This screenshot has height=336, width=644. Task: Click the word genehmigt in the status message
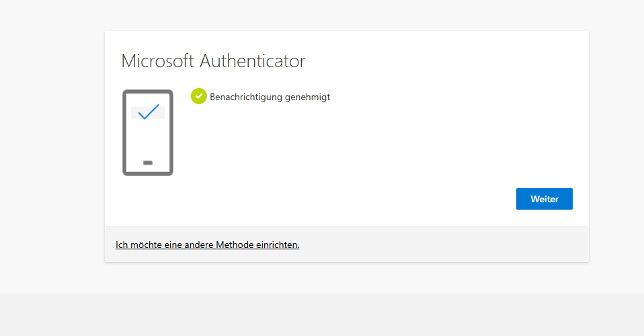pyautogui.click(x=308, y=97)
